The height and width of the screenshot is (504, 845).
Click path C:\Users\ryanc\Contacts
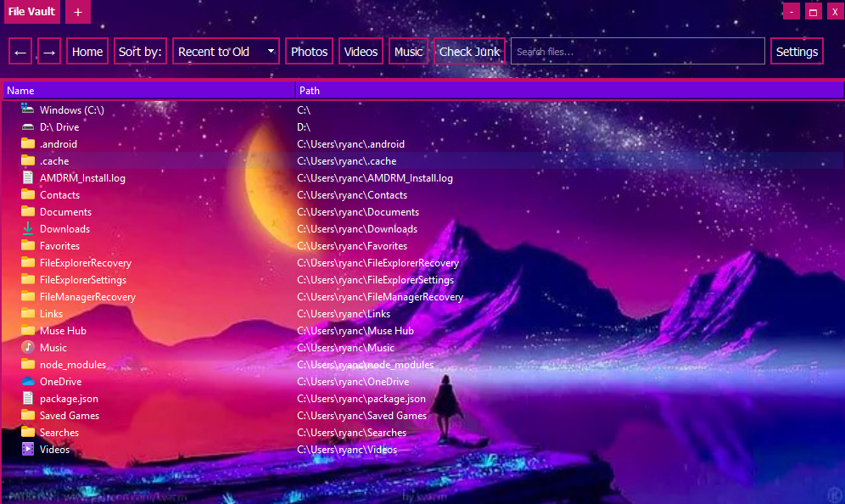tap(352, 194)
